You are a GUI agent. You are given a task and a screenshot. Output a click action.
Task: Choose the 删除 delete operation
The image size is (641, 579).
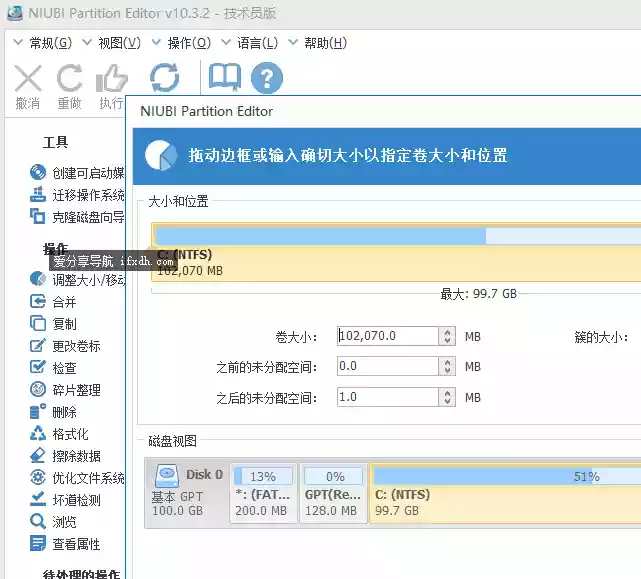pyautogui.click(x=53, y=412)
